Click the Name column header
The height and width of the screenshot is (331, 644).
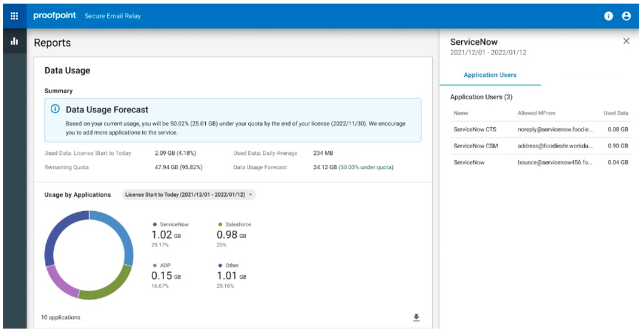click(x=461, y=113)
